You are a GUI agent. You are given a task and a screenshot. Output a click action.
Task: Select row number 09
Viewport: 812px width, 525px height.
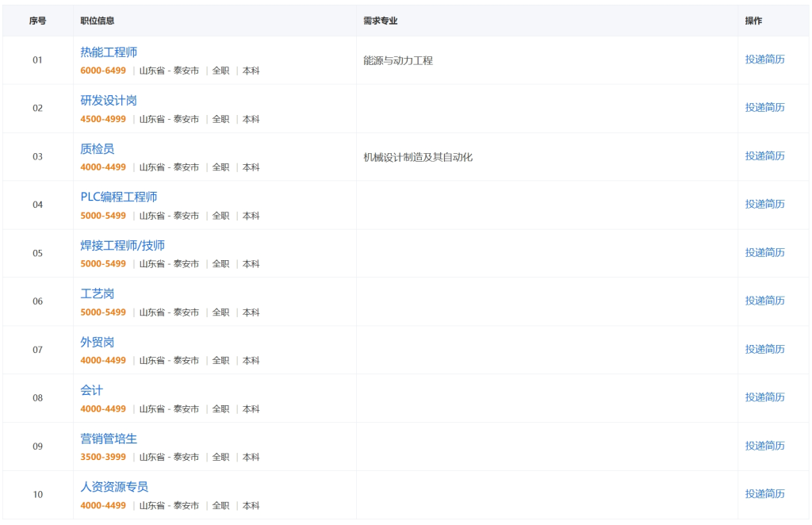click(38, 446)
